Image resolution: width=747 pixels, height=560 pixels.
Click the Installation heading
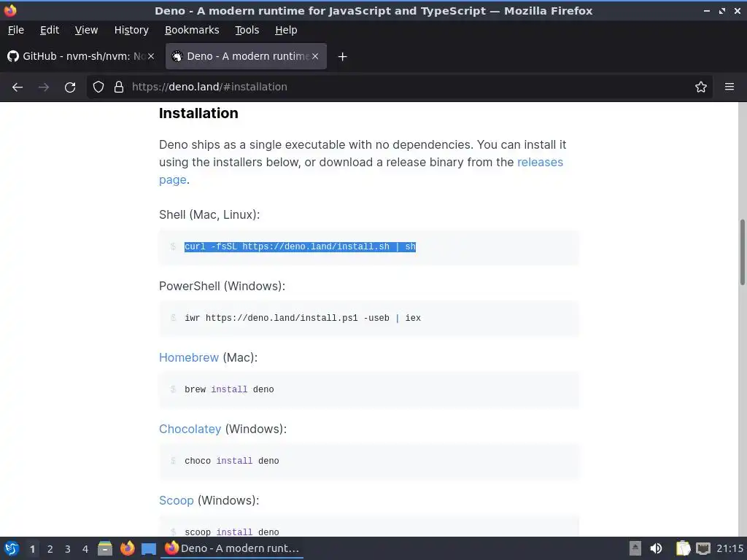tap(198, 113)
